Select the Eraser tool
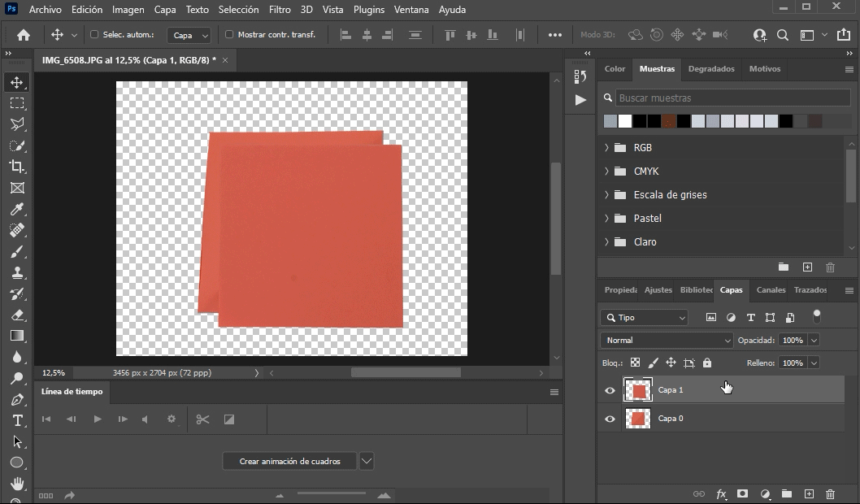This screenshot has width=860, height=504. 16,315
